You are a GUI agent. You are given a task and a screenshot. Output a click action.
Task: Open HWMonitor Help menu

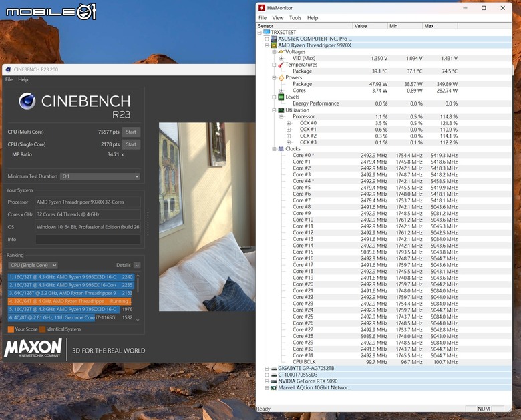[x=313, y=18]
